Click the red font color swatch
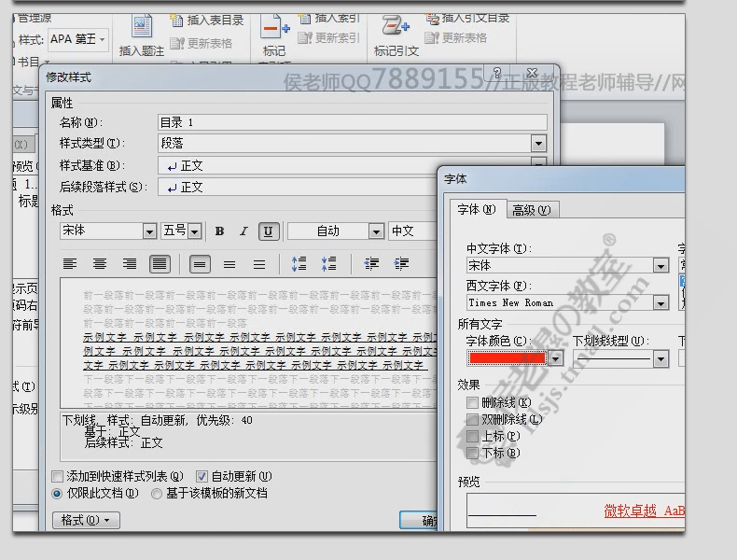This screenshot has height=560, width=737. pyautogui.click(x=508, y=358)
